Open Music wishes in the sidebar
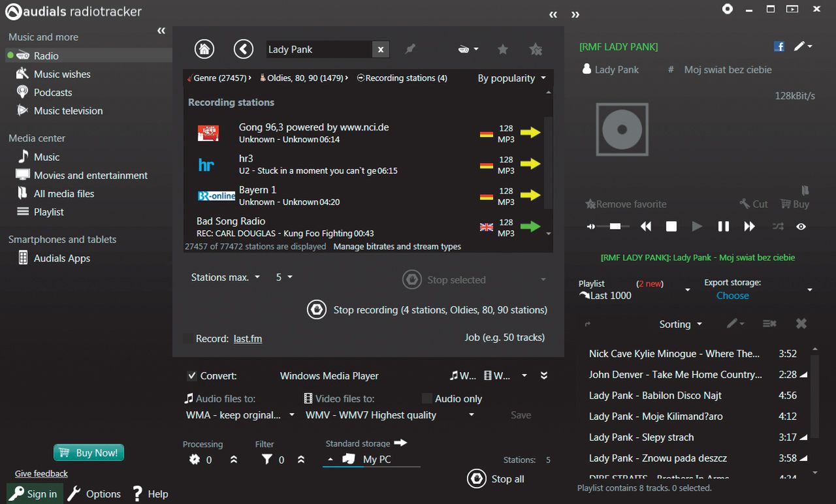The image size is (836, 504). pos(62,74)
